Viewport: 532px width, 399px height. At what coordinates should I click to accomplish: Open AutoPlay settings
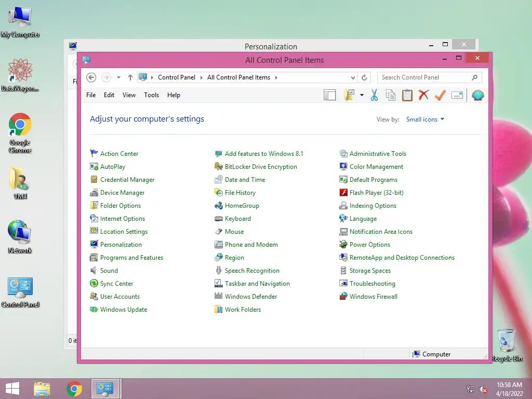tap(108, 167)
